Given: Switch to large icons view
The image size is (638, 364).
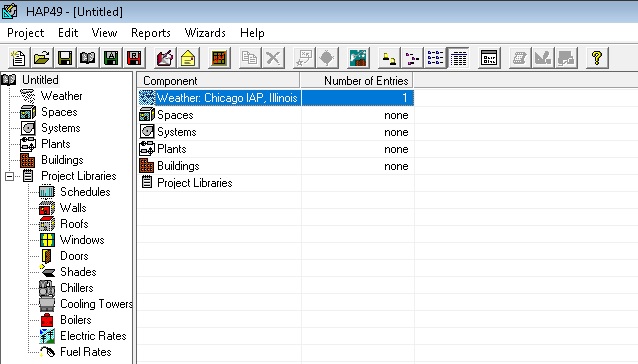Looking at the screenshot, I should click(x=389, y=58).
